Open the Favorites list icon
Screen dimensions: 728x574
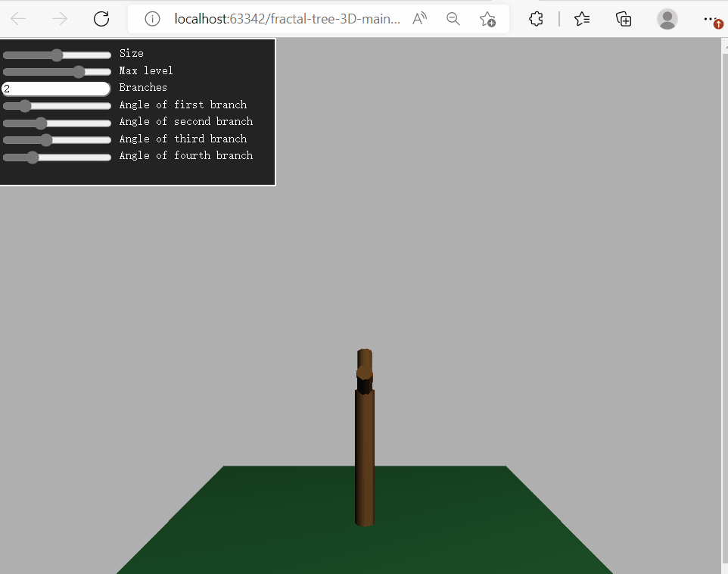pos(582,19)
